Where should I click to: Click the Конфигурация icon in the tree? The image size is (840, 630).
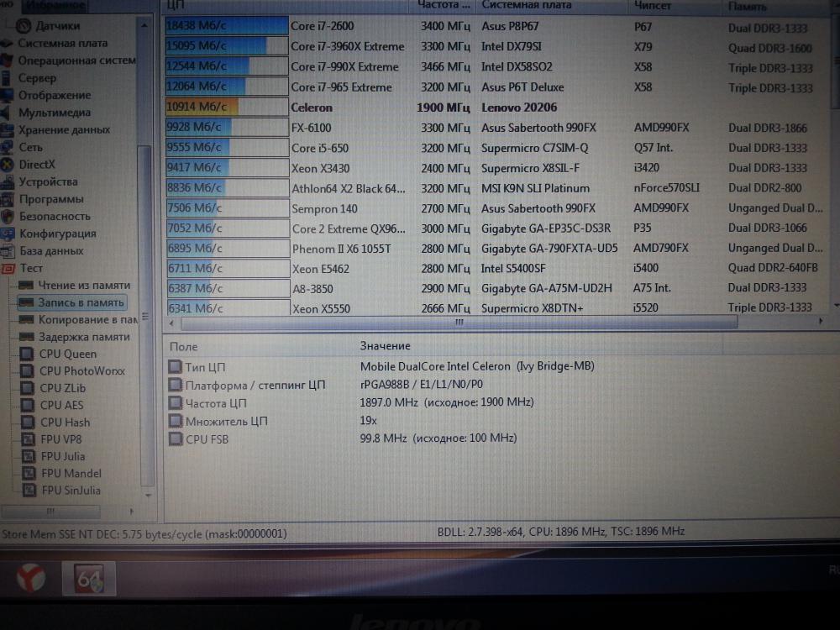click(x=7, y=234)
